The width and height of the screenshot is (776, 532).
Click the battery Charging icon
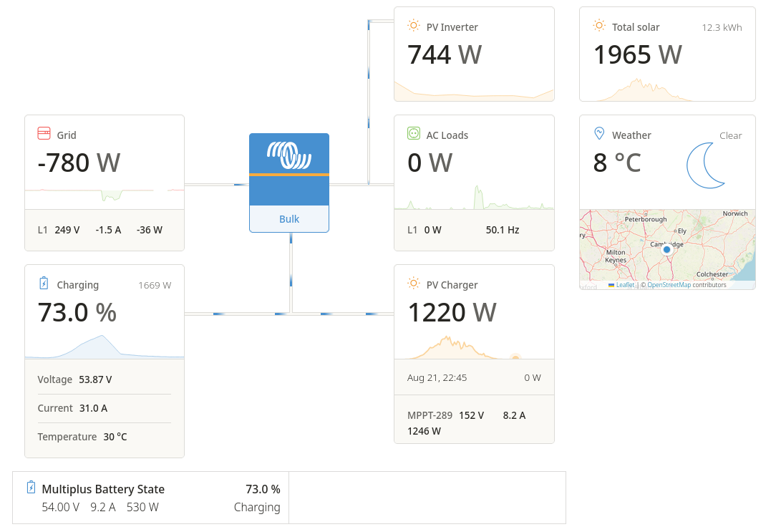tap(44, 284)
